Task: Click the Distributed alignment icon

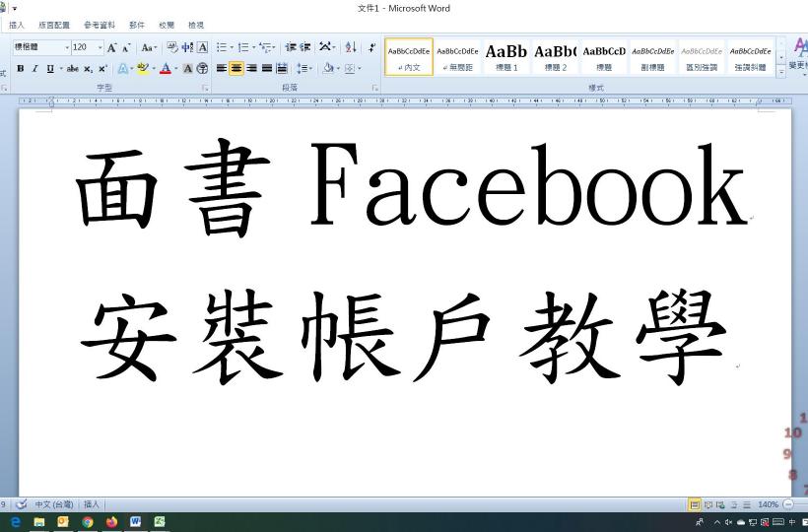Action: (282, 69)
